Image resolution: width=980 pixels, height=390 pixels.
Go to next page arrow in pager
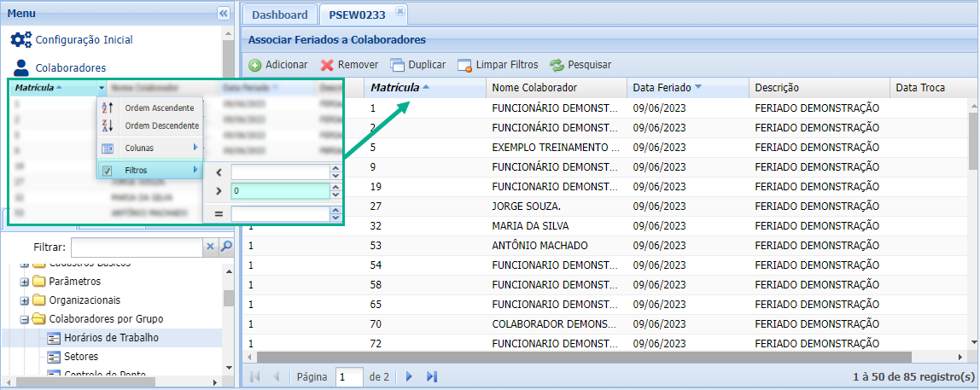[x=409, y=376]
